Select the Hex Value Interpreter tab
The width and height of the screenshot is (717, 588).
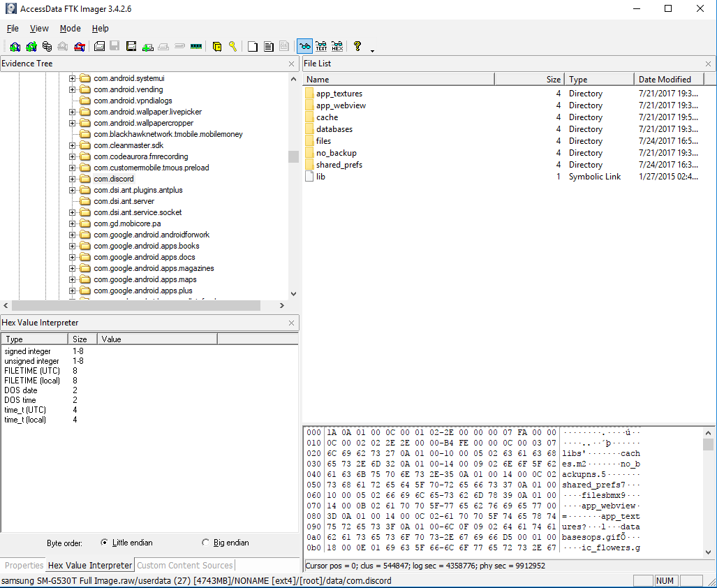tap(90, 566)
